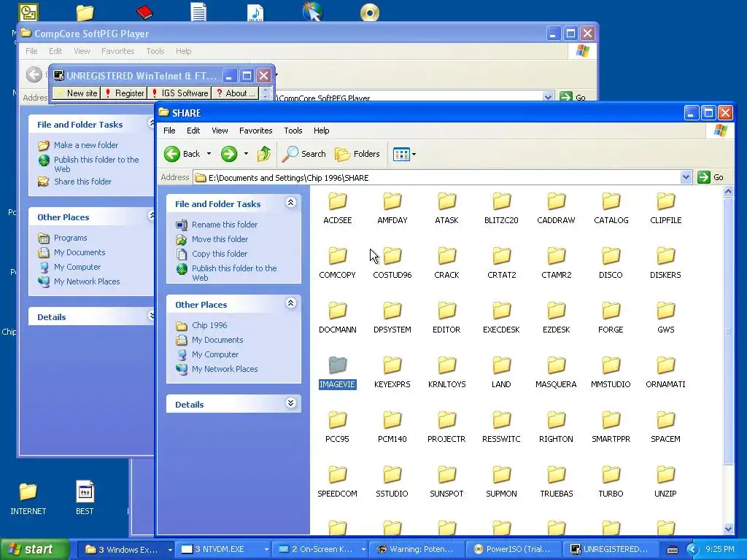The height and width of the screenshot is (560, 747).
Task: Collapse Other Places panel in SHARE
Action: pyautogui.click(x=290, y=303)
